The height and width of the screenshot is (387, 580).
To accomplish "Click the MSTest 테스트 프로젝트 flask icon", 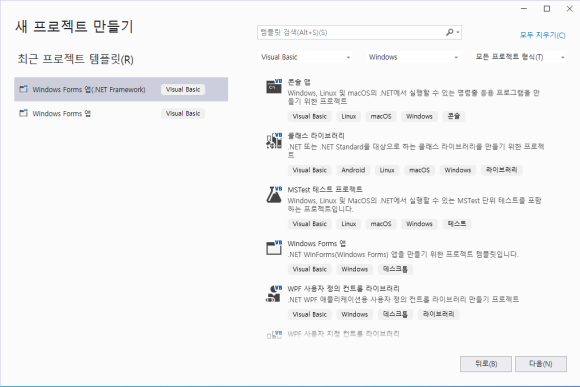I will pos(274,195).
